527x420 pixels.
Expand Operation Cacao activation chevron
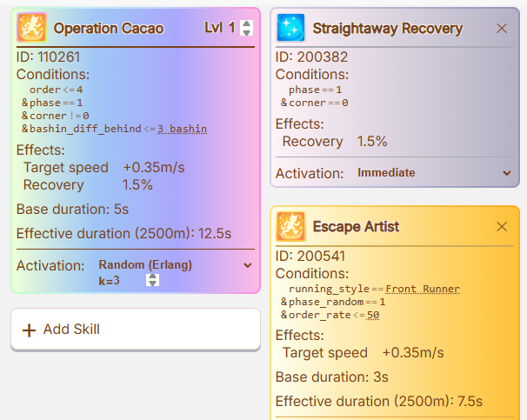248,265
